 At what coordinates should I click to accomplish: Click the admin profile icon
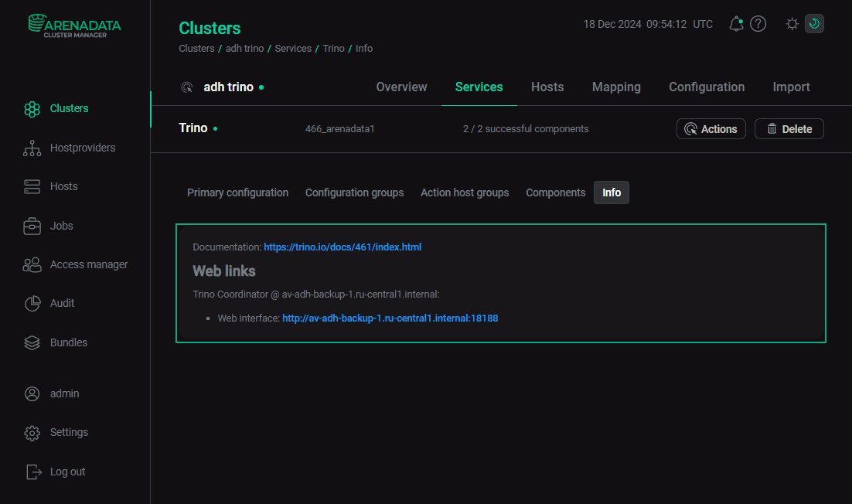[x=32, y=393]
